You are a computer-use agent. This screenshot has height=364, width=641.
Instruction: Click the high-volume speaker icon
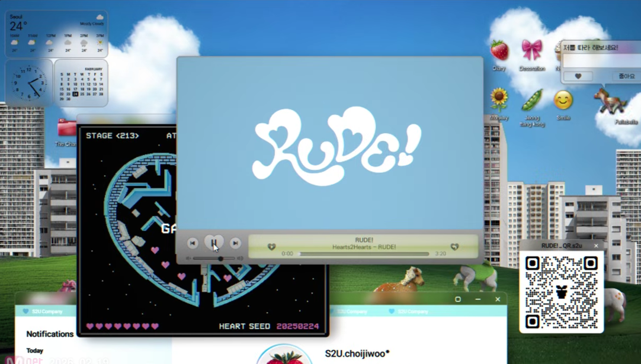pos(240,258)
